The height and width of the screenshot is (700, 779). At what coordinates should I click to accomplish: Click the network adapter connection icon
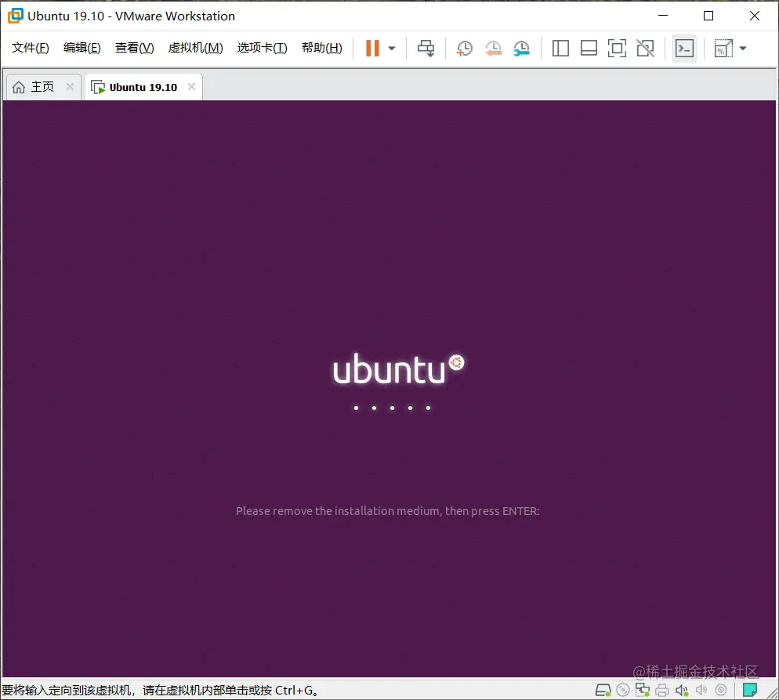[643, 690]
